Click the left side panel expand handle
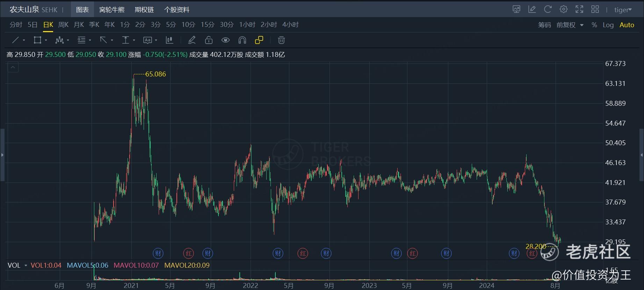Image resolution: width=644 pixels, height=290 pixels. tap(2, 155)
